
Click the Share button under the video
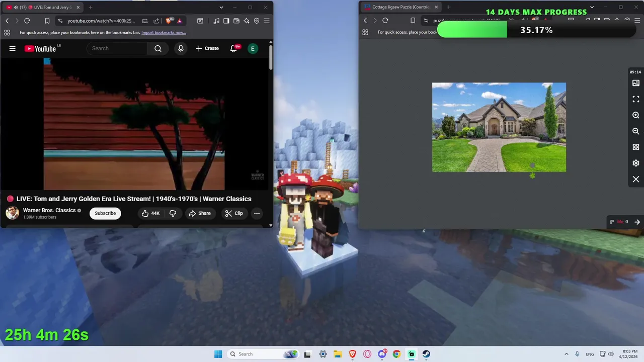click(x=200, y=213)
